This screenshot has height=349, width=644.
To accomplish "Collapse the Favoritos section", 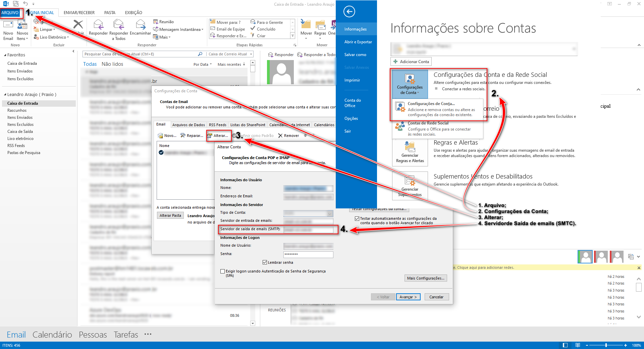I will click(5, 55).
